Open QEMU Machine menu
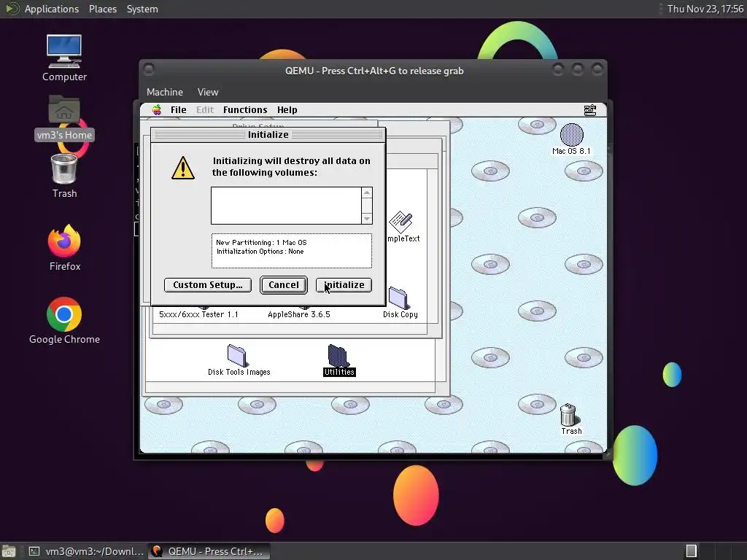Screen dimensions: 747x560 point(165,92)
